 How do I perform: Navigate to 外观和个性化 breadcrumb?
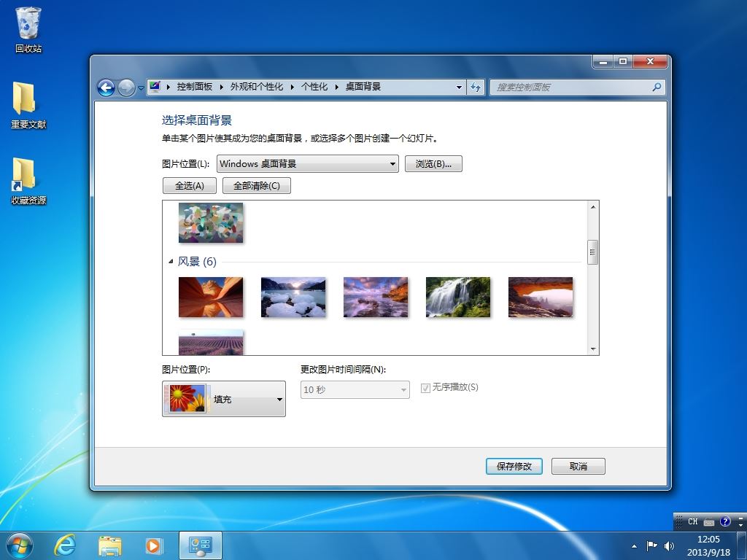click(256, 87)
